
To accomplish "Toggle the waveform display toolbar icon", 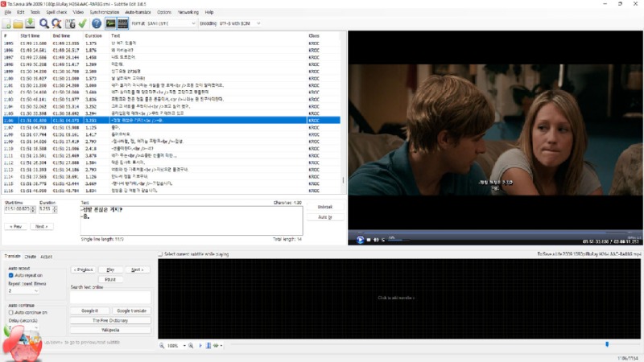I will [x=110, y=24].
